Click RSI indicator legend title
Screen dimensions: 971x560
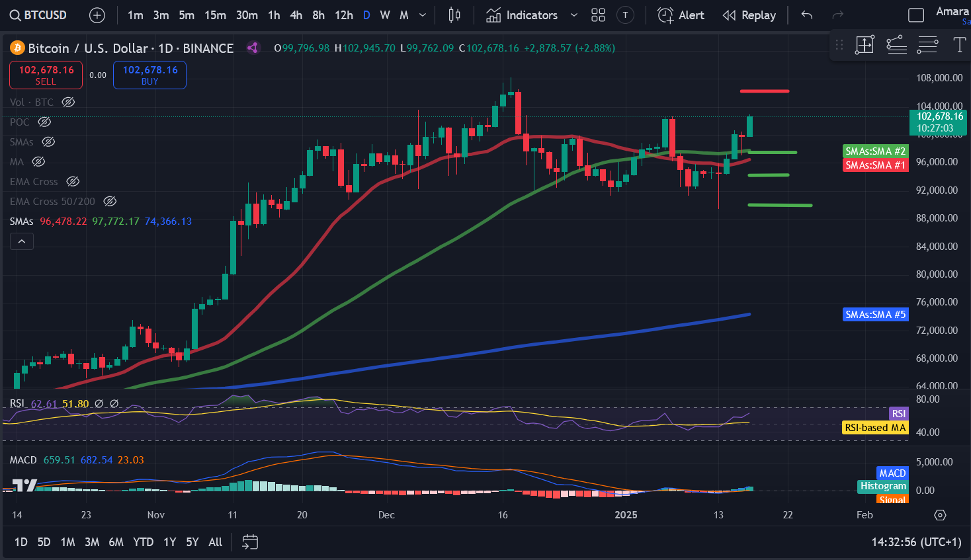[17, 403]
